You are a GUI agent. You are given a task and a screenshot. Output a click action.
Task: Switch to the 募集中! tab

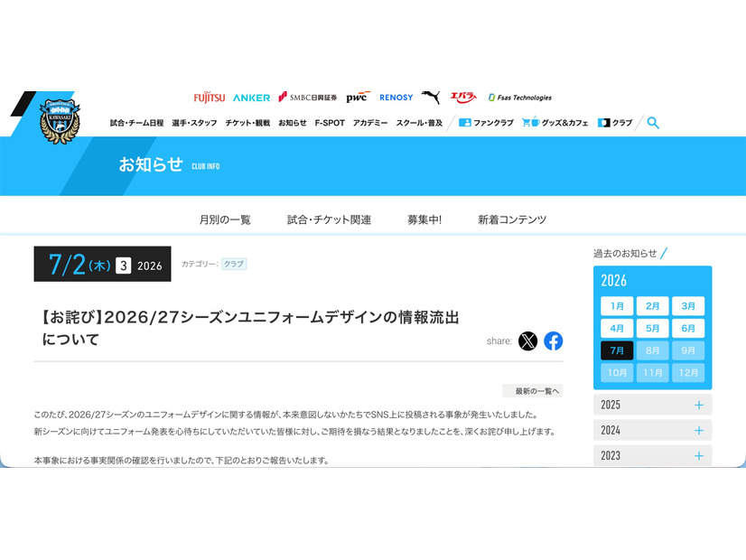click(424, 219)
